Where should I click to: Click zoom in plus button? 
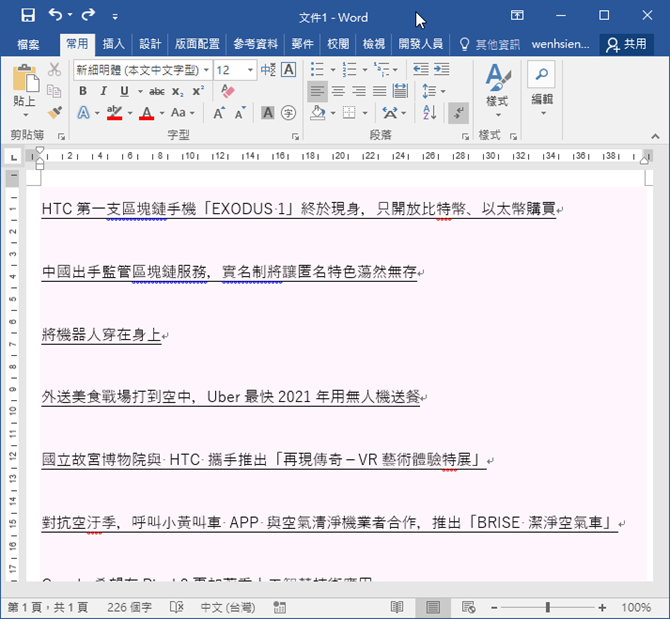602,607
